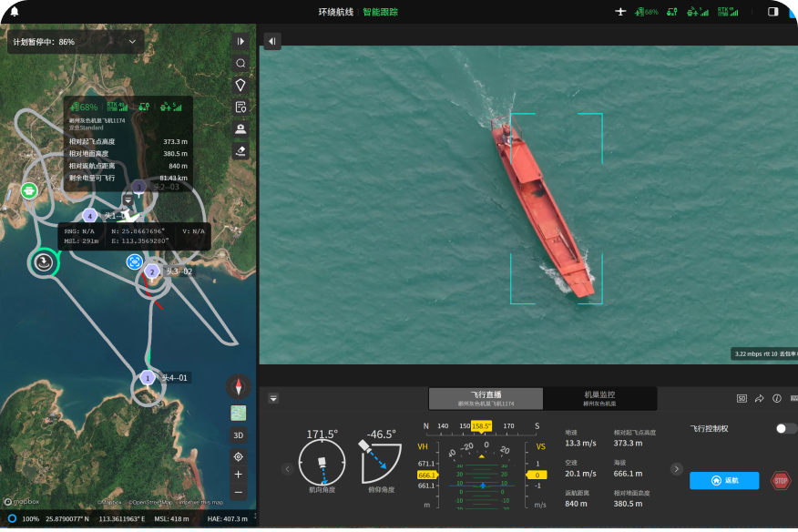Image resolution: width=798 pixels, height=532 pixels.
Task: Click the eraser tool on map
Action: point(240,150)
